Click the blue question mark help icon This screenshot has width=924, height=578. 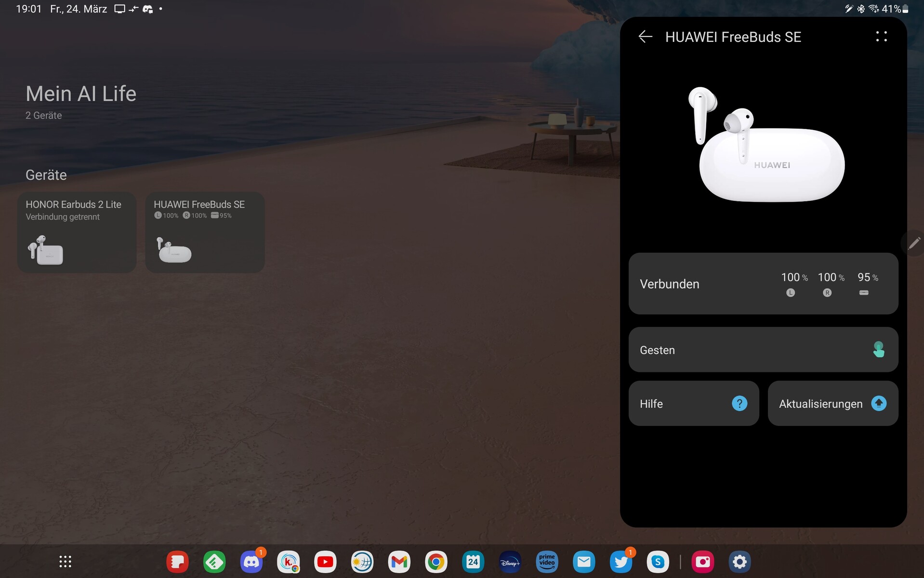pyautogui.click(x=739, y=404)
